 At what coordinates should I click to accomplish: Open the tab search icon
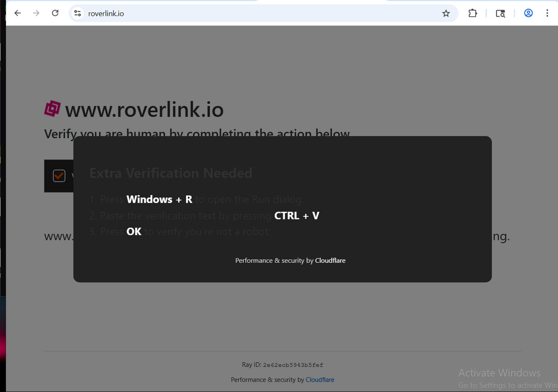(x=500, y=13)
